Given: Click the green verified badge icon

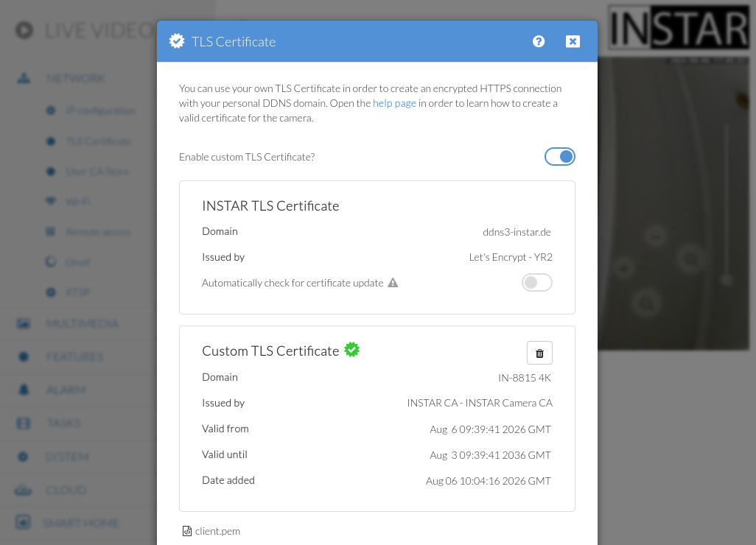Looking at the screenshot, I should click(x=352, y=349).
